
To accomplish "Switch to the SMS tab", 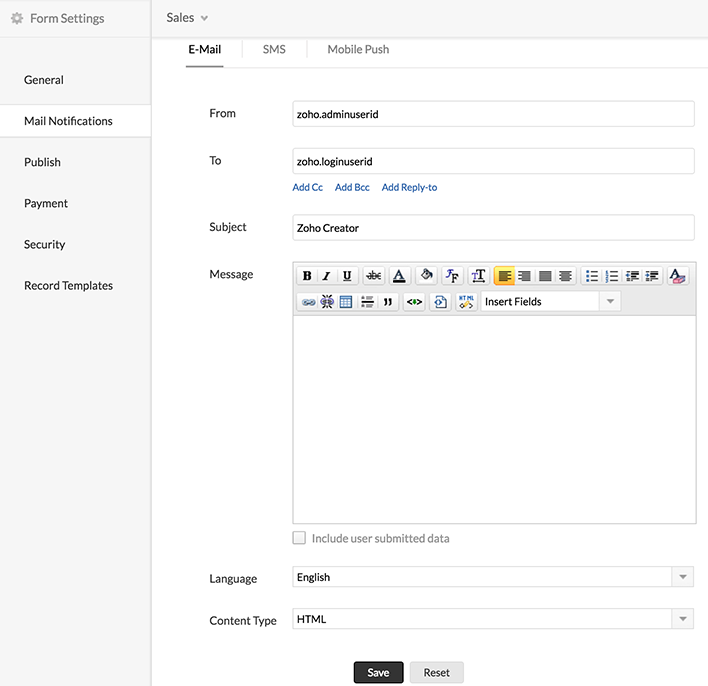I will pos(274,49).
